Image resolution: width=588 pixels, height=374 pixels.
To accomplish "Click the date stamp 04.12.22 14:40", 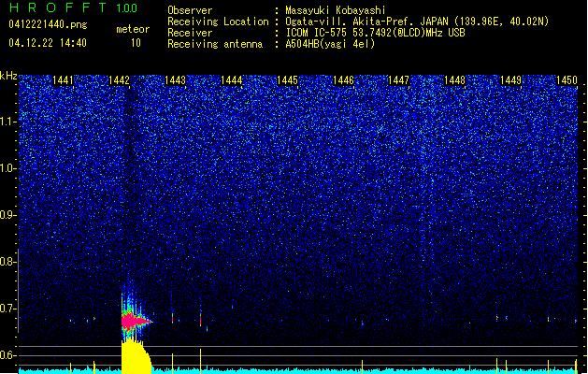I will pos(48,43).
